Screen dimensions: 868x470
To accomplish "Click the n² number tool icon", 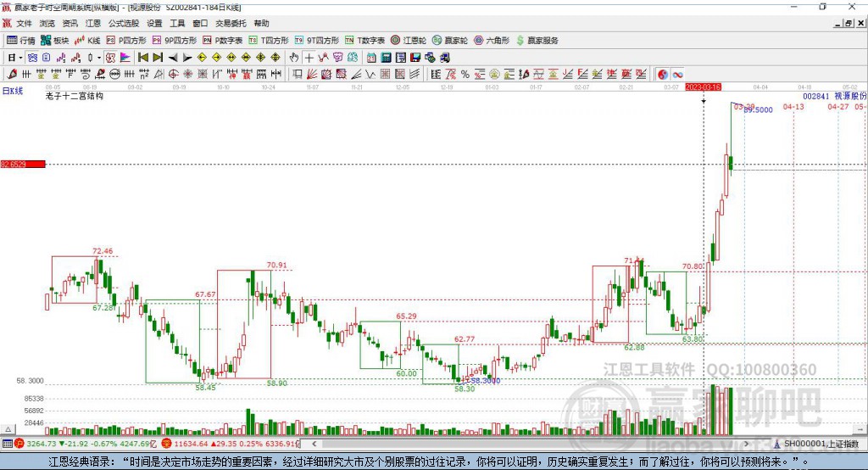I will point(144,75).
